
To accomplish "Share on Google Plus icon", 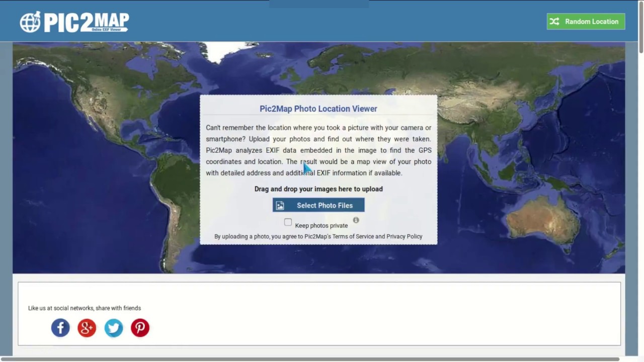I will coord(87,328).
